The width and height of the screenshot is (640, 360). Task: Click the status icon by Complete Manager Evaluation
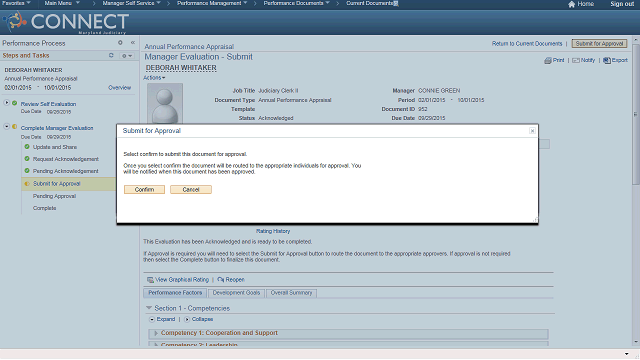pyautogui.click(x=15, y=127)
